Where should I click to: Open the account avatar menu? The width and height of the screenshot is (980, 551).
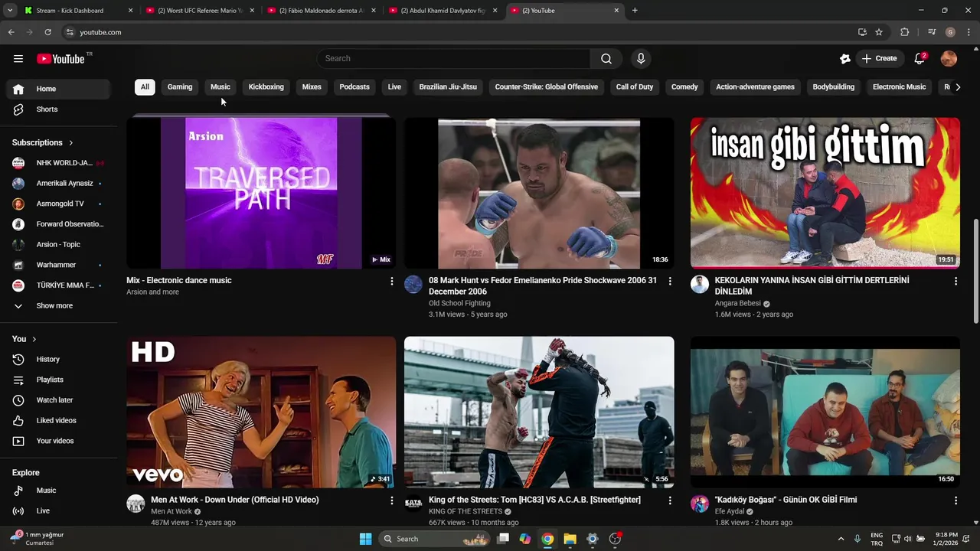click(949, 59)
